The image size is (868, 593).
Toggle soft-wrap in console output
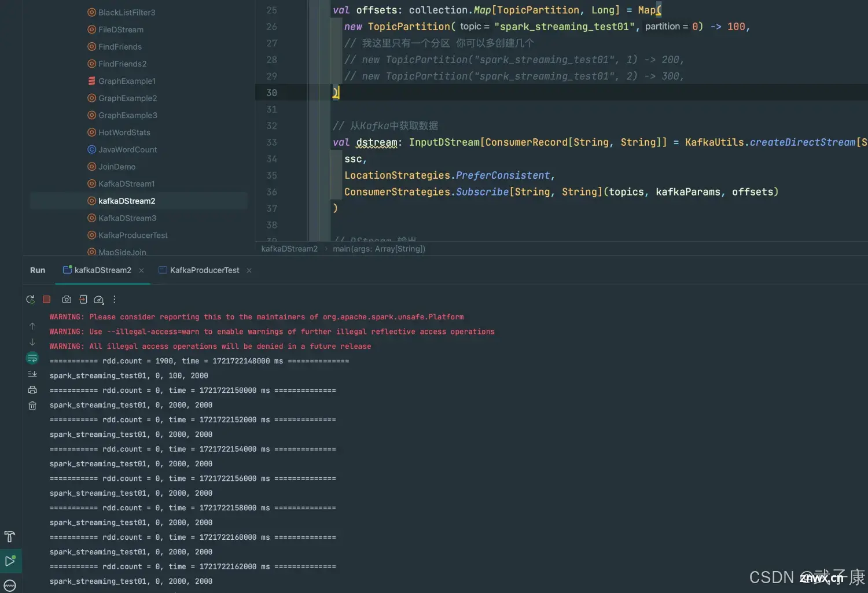pyautogui.click(x=32, y=358)
